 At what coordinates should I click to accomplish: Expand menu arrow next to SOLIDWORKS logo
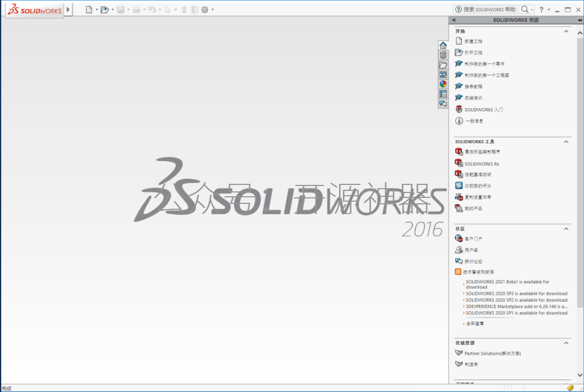(68, 10)
